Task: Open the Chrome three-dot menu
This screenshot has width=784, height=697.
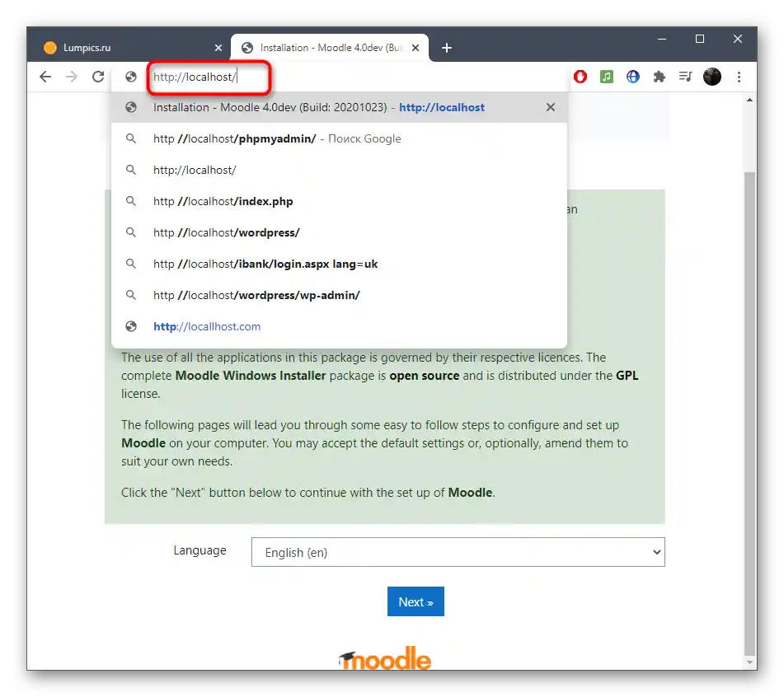Action: click(x=739, y=77)
